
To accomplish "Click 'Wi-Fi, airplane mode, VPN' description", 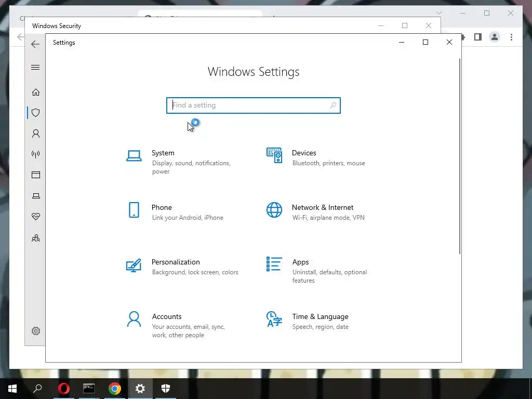I will 328,218.
